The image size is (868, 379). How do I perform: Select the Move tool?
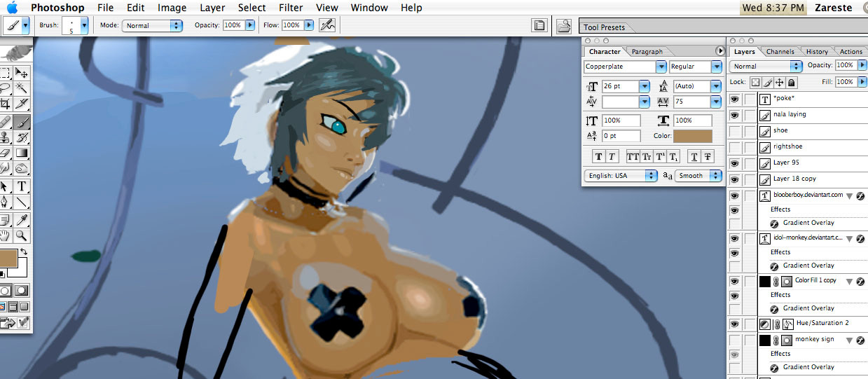[22, 73]
